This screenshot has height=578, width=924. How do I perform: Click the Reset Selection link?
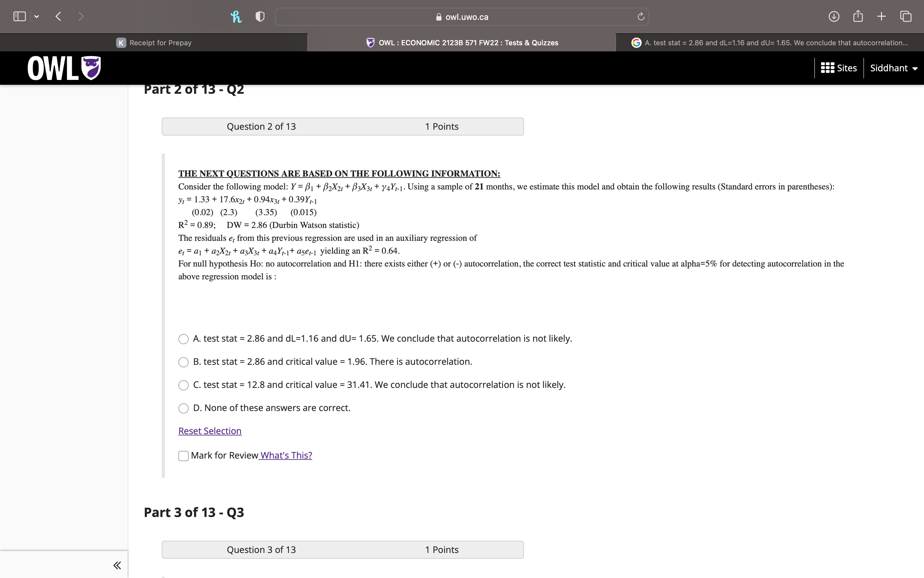pyautogui.click(x=210, y=431)
